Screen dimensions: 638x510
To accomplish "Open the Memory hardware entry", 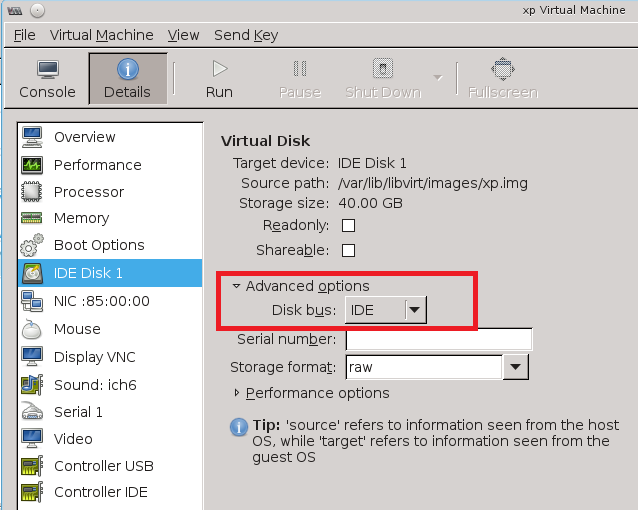I will [81, 218].
